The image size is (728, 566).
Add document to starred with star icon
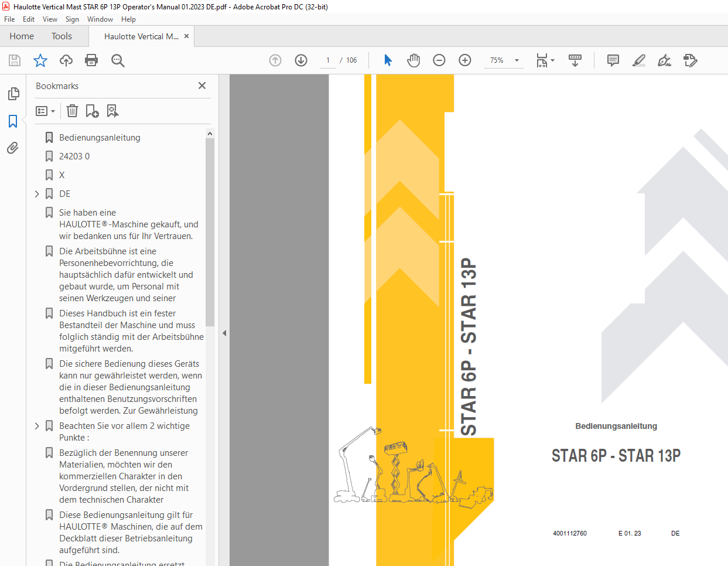[40, 60]
